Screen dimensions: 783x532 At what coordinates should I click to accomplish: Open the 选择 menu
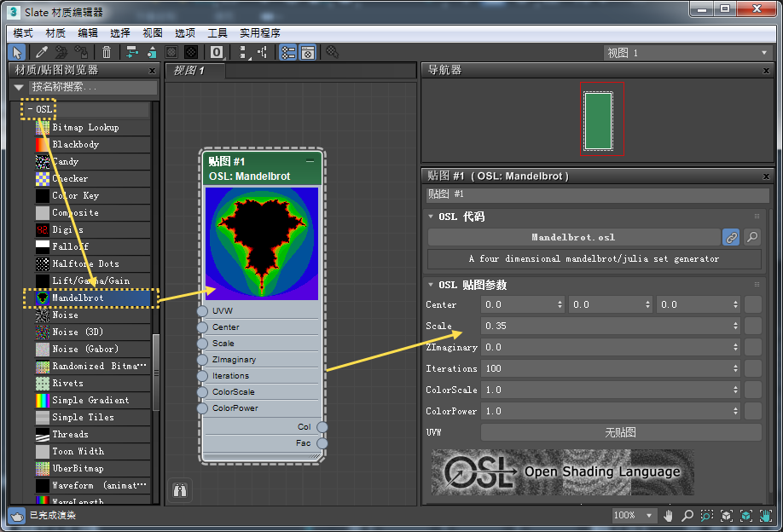tap(120, 33)
